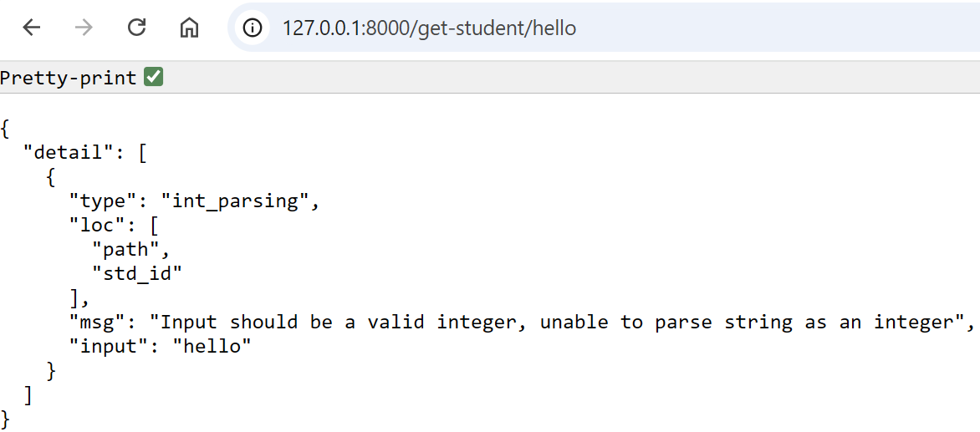Uncheck the Pretty-print checkbox
The height and width of the screenshot is (432, 980).
click(x=153, y=78)
